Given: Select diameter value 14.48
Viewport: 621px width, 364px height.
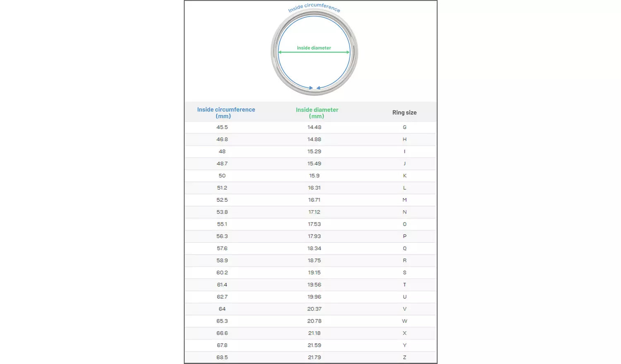Looking at the screenshot, I should click(314, 127).
